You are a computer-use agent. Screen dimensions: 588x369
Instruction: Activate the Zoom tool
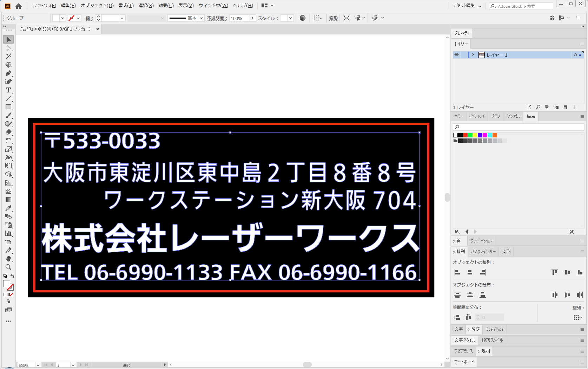tap(8, 267)
